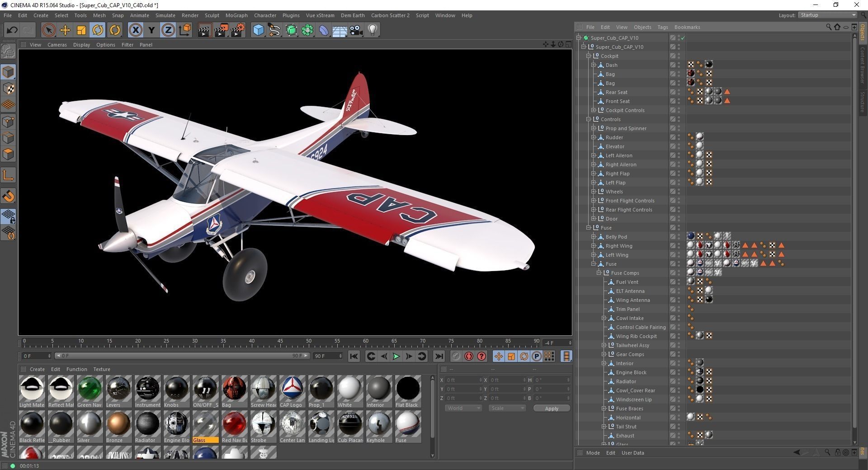This screenshot has width=868, height=470.
Task: Click the current frame 0 F field
Action: click(36, 356)
